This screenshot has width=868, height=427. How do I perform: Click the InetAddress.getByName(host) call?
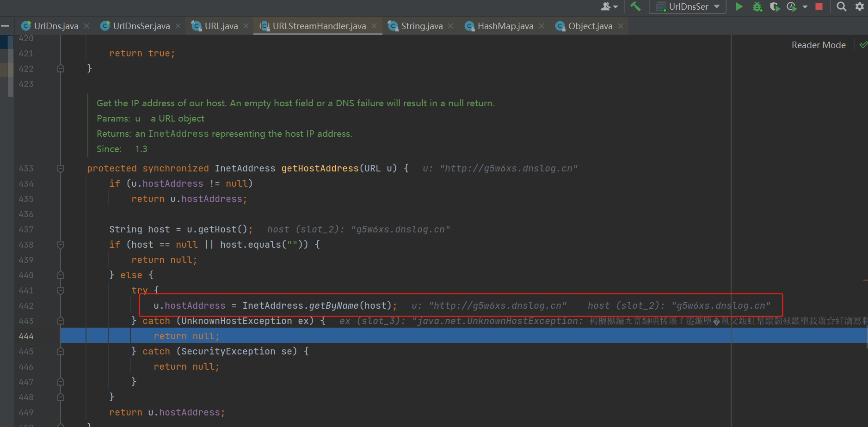(x=317, y=306)
